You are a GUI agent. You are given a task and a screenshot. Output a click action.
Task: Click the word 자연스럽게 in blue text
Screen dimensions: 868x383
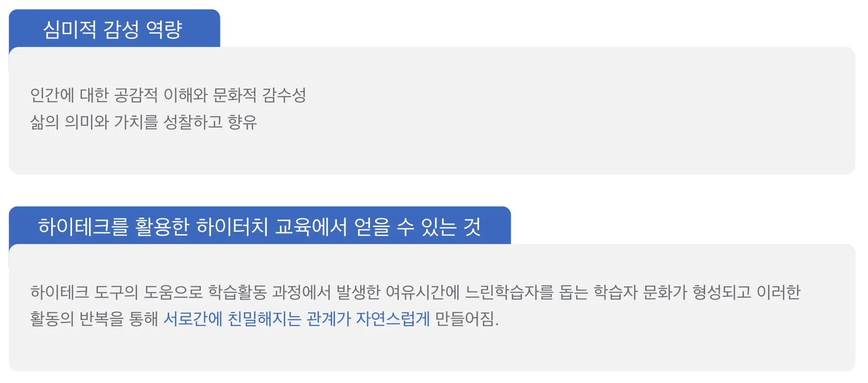click(x=393, y=319)
